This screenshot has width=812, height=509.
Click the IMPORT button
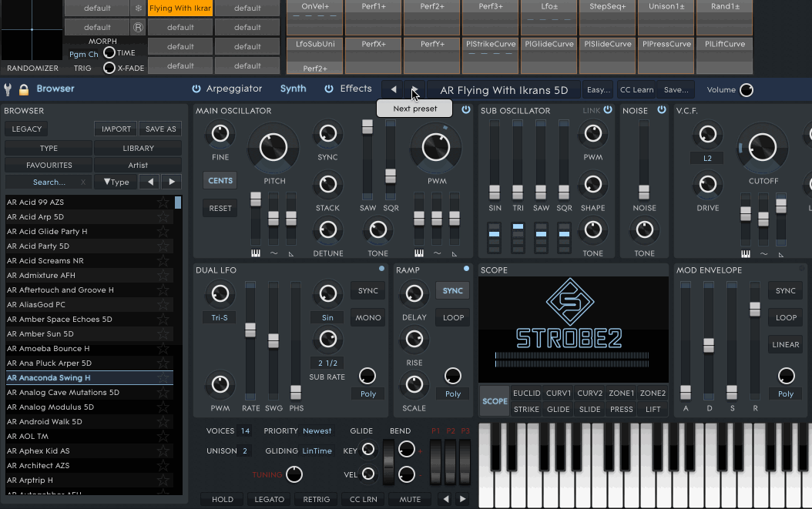[x=116, y=129]
